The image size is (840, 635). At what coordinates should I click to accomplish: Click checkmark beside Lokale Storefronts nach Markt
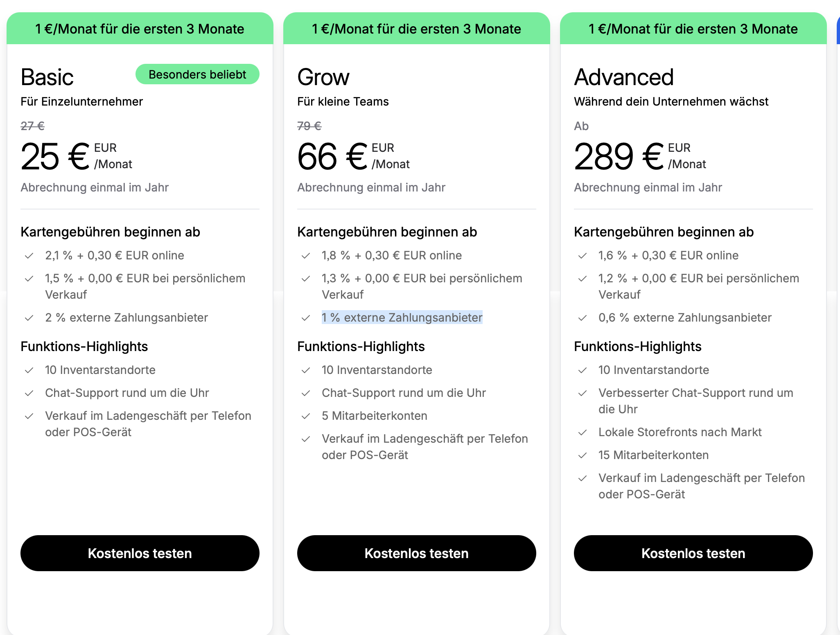pos(583,432)
